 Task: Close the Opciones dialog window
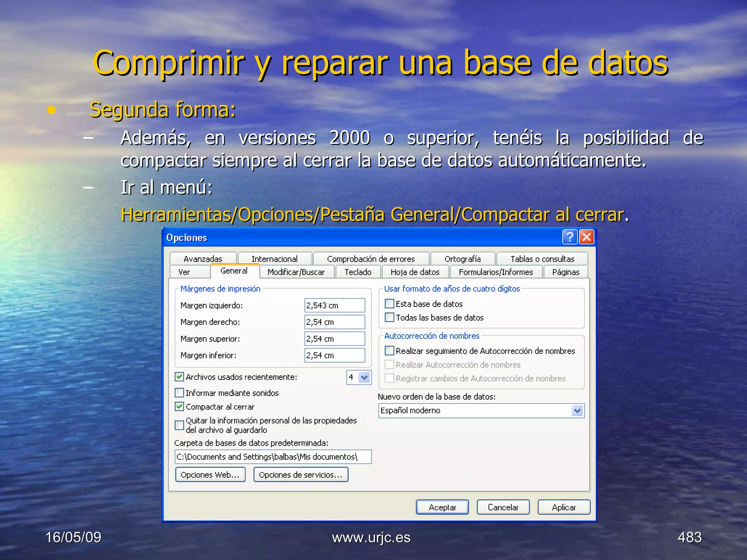coord(587,237)
